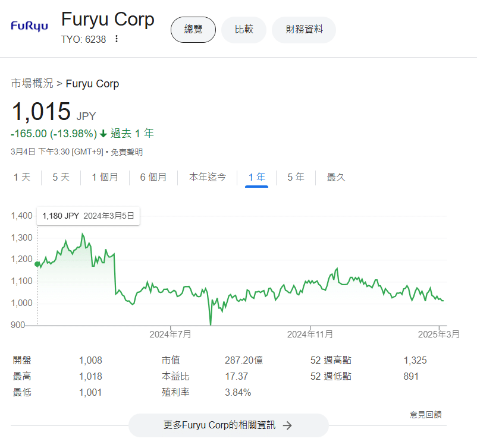
Task: Click the 最高 label
Action: [x=22, y=376]
